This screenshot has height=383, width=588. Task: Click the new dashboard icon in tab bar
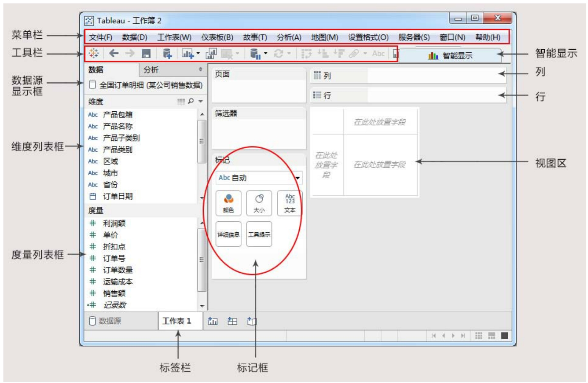click(232, 321)
